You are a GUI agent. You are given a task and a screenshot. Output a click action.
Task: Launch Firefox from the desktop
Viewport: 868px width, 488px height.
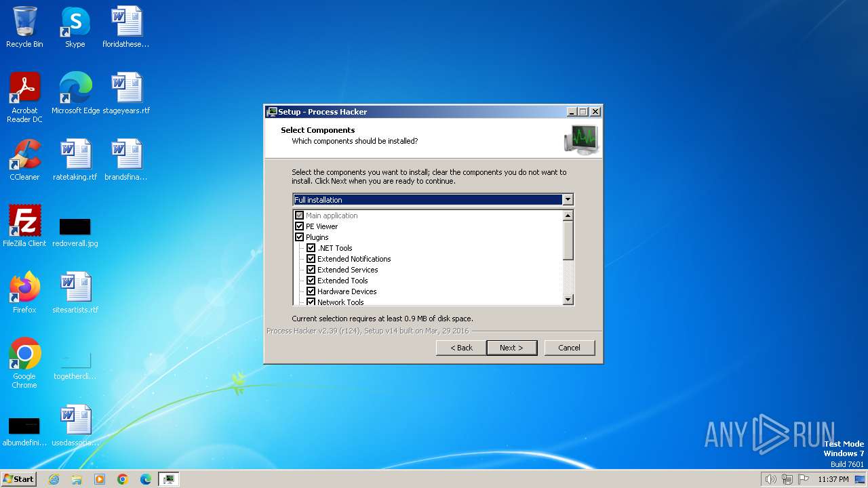[x=24, y=293]
